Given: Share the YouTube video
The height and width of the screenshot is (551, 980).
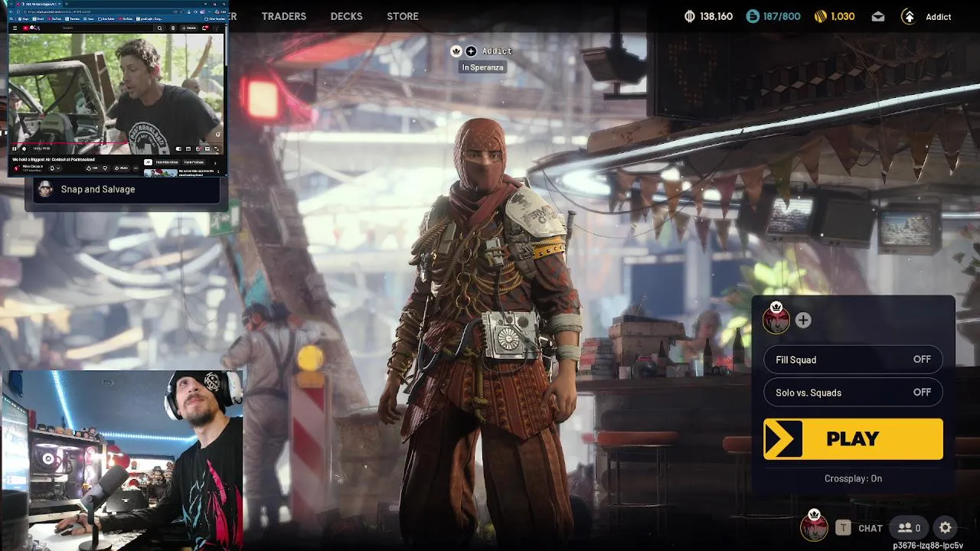Looking at the screenshot, I should click(x=122, y=168).
